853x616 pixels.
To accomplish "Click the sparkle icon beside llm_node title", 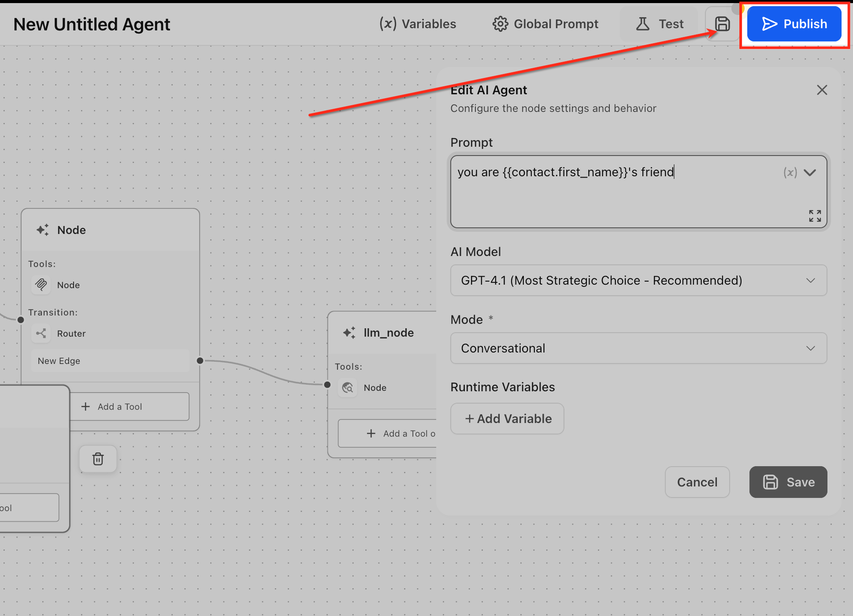I will (x=349, y=333).
